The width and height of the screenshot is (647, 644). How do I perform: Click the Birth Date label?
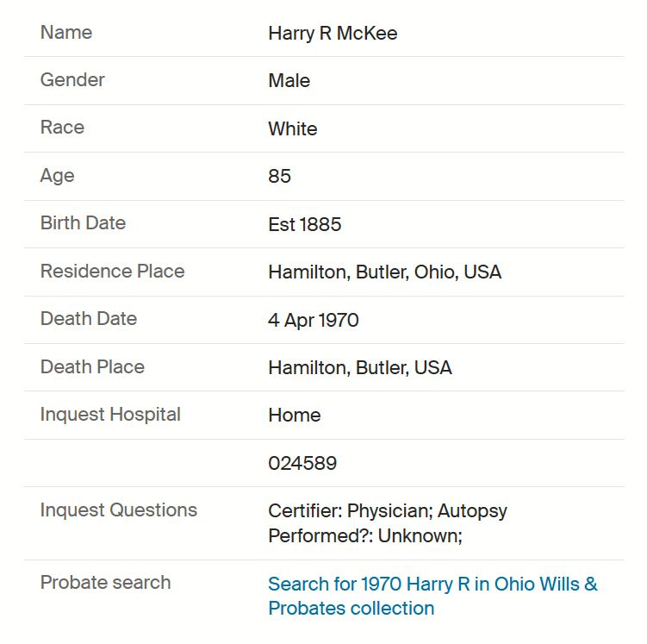click(83, 223)
